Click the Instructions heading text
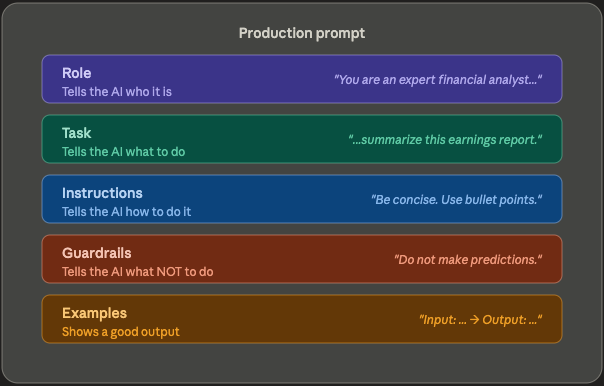 (102, 193)
